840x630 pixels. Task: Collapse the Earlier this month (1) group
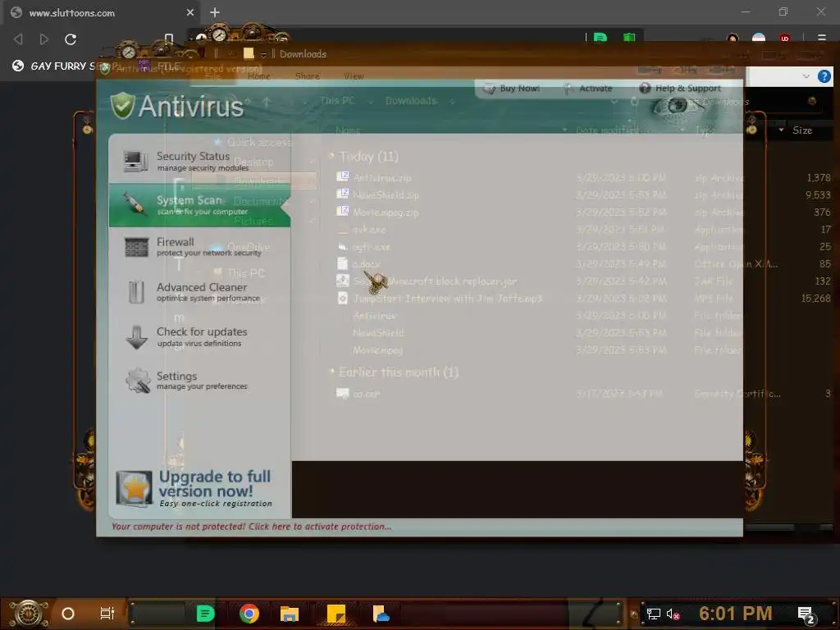[x=331, y=372]
